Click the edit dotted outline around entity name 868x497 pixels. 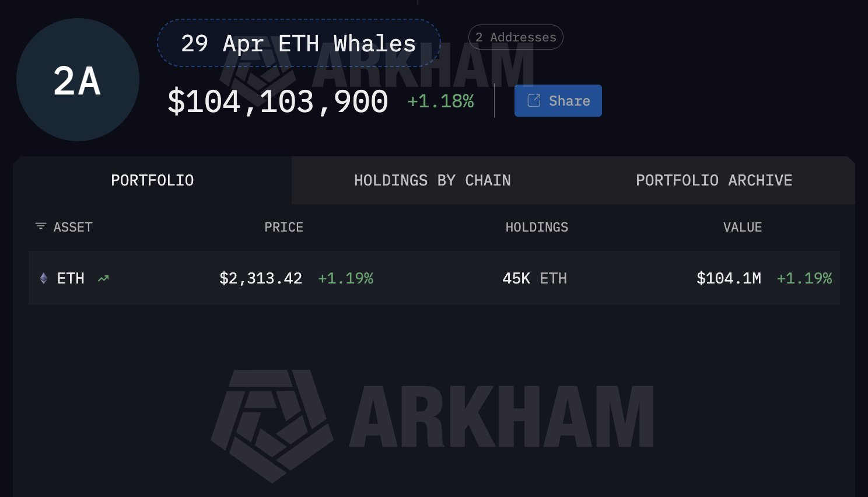299,43
